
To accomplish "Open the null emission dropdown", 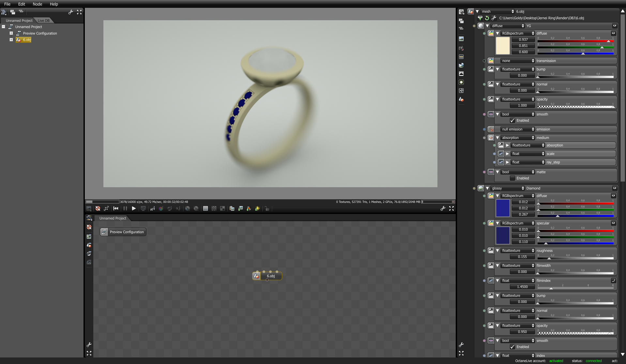I will tap(518, 129).
